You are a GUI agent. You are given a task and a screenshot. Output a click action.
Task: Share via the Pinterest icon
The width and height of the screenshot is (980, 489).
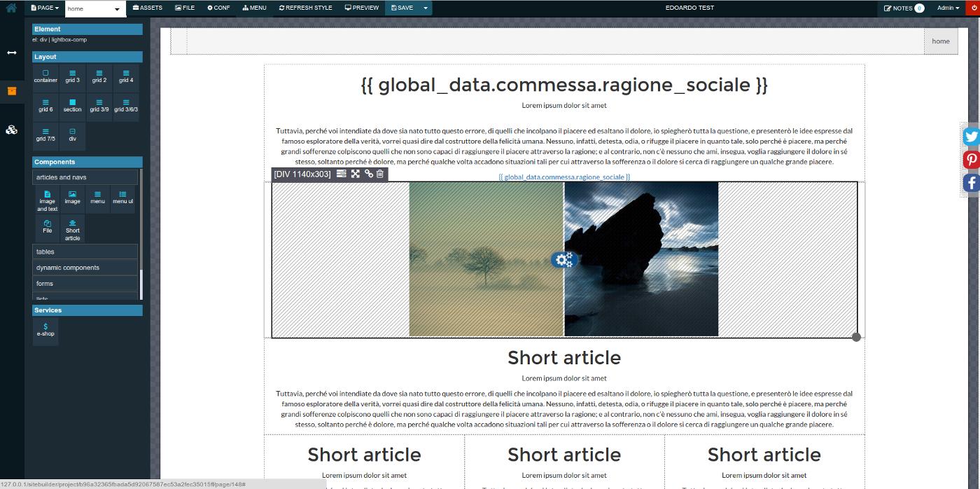point(971,160)
